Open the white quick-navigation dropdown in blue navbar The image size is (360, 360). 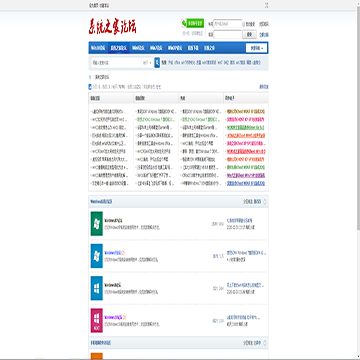pos(256,48)
